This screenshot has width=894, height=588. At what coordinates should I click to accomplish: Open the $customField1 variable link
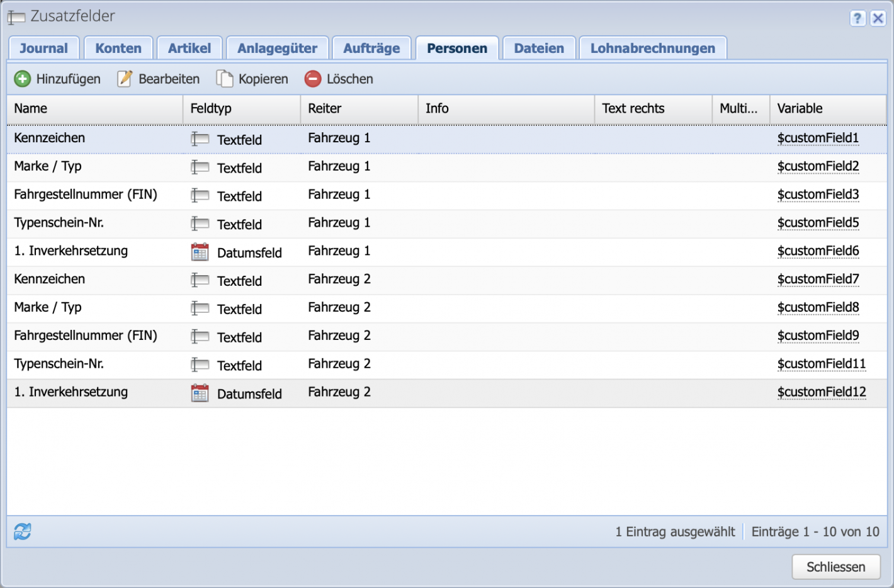[818, 138]
